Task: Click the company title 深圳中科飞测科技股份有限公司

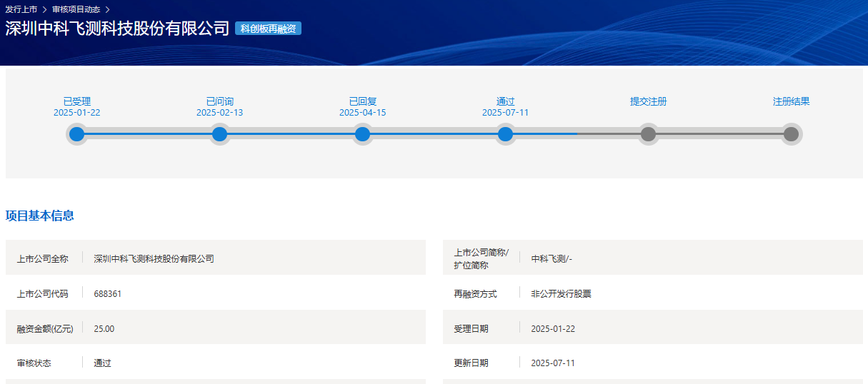Action: 117,29
